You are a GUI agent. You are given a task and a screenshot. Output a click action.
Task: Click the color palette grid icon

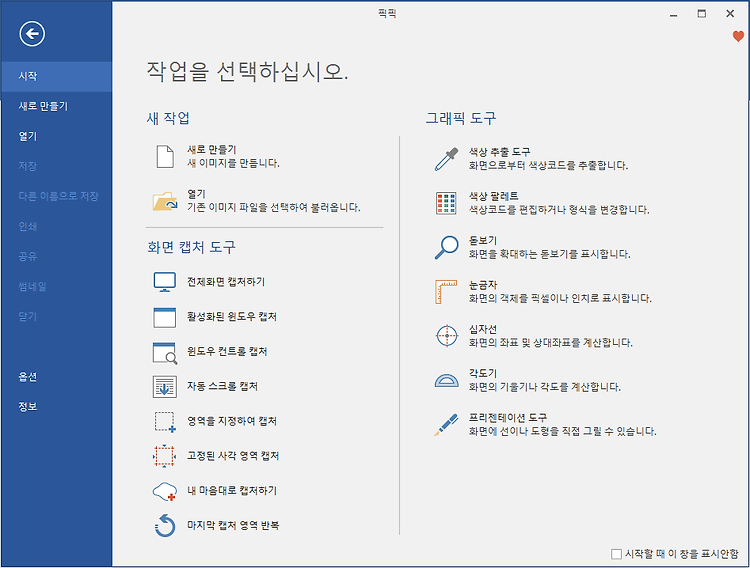pos(446,203)
